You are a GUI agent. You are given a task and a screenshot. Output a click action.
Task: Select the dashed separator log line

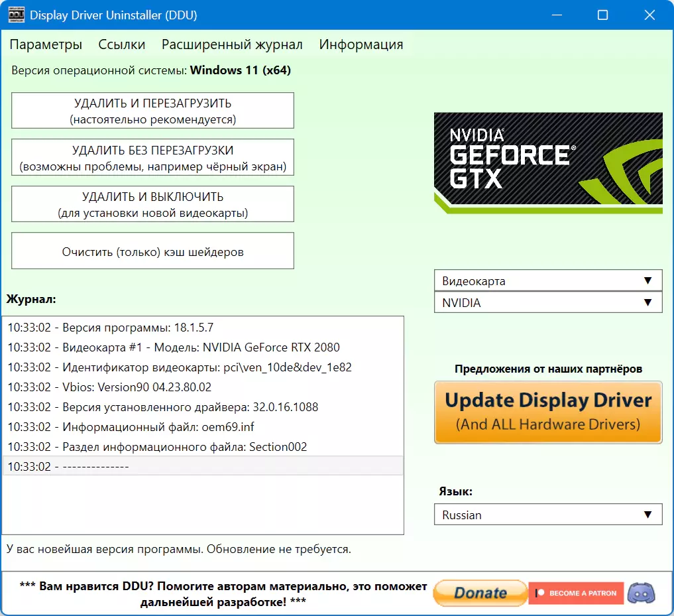pyautogui.click(x=203, y=466)
